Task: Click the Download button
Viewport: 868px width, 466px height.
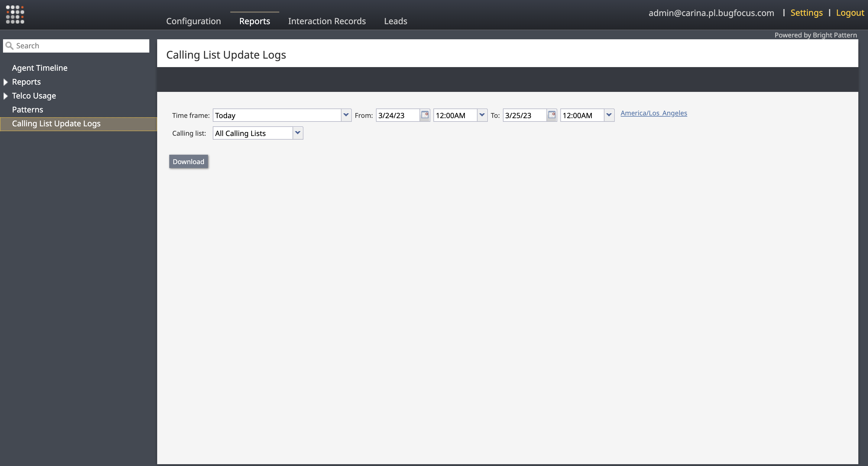Action: (188, 161)
